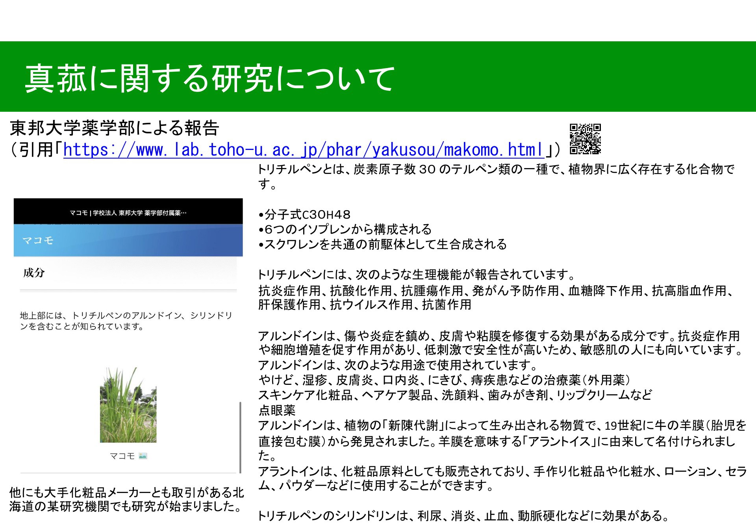Click the QR code beside the URL
This screenshot has height=532, width=756.
(x=585, y=139)
